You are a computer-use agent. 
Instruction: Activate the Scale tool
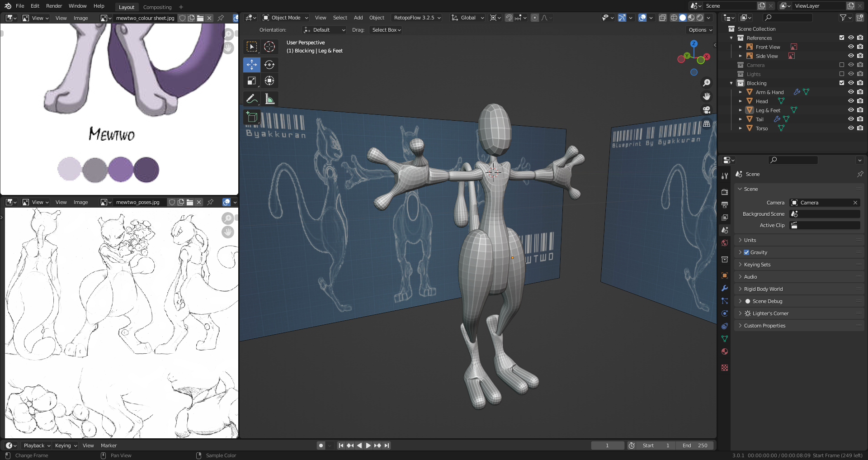[252, 81]
